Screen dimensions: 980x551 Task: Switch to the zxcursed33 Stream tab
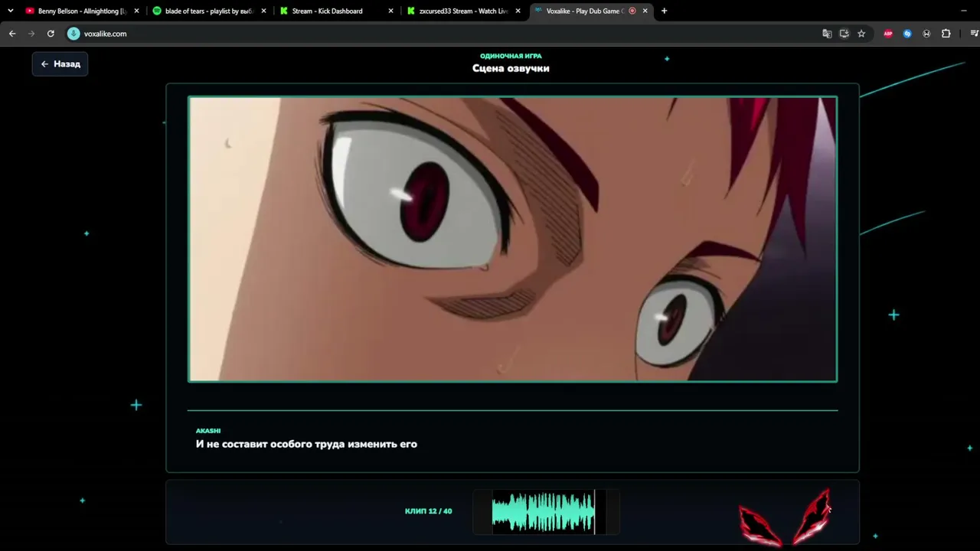pos(463,11)
